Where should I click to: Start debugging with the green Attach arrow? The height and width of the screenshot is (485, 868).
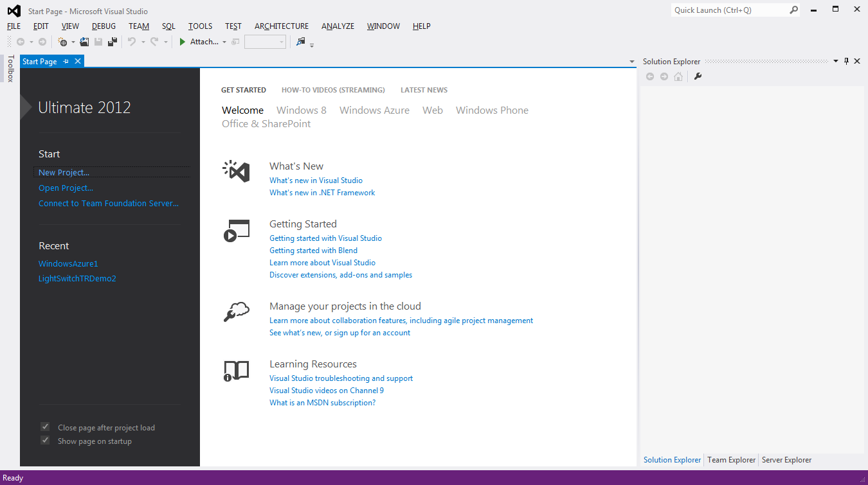click(182, 42)
